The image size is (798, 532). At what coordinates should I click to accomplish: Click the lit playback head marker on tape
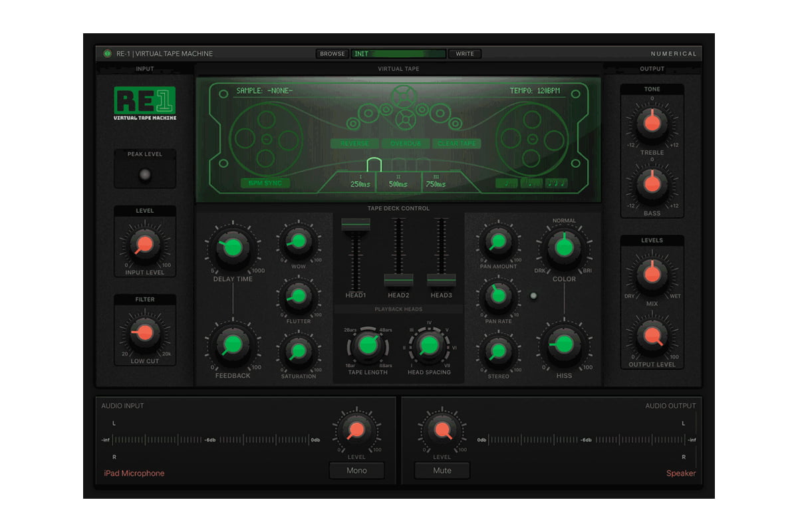tap(374, 164)
